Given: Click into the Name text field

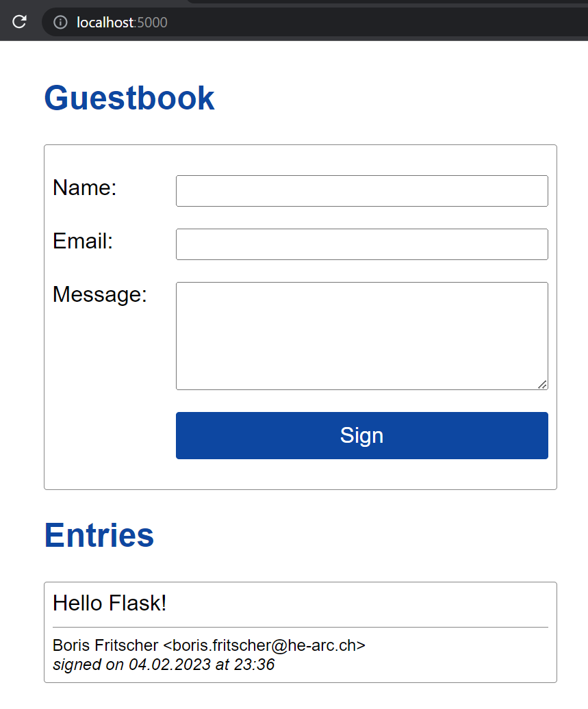Looking at the screenshot, I should [x=361, y=191].
